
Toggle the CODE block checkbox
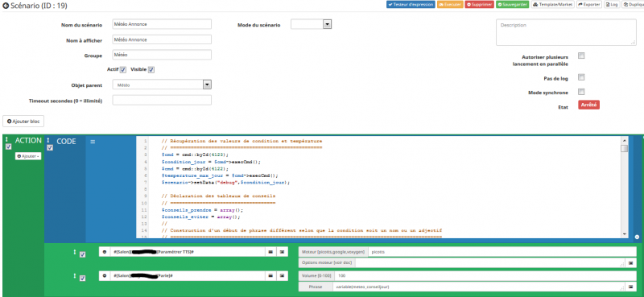[50, 148]
